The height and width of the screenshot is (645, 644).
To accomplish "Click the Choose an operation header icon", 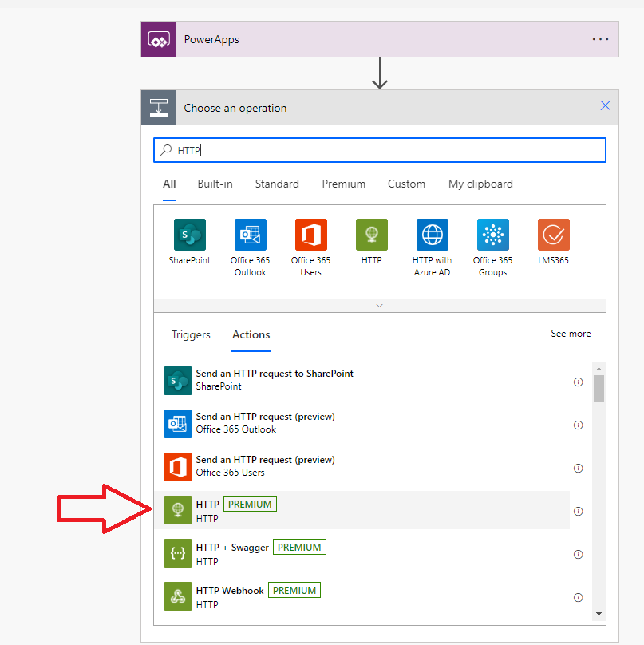I will [x=159, y=108].
